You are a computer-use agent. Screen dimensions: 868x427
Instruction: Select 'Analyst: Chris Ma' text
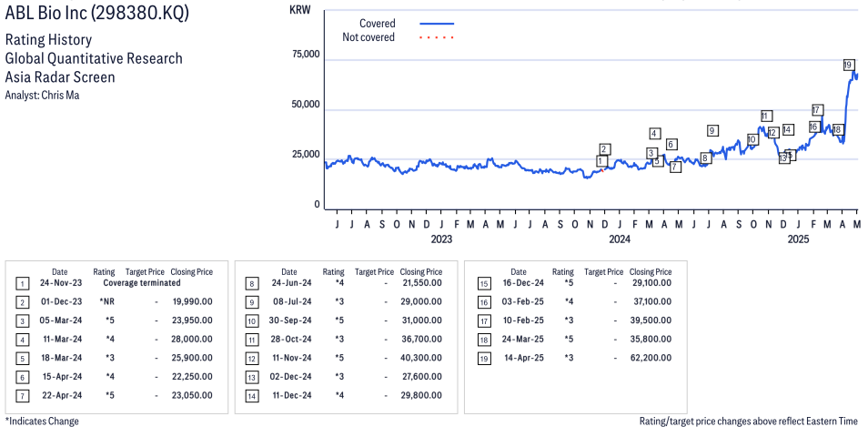42,96
